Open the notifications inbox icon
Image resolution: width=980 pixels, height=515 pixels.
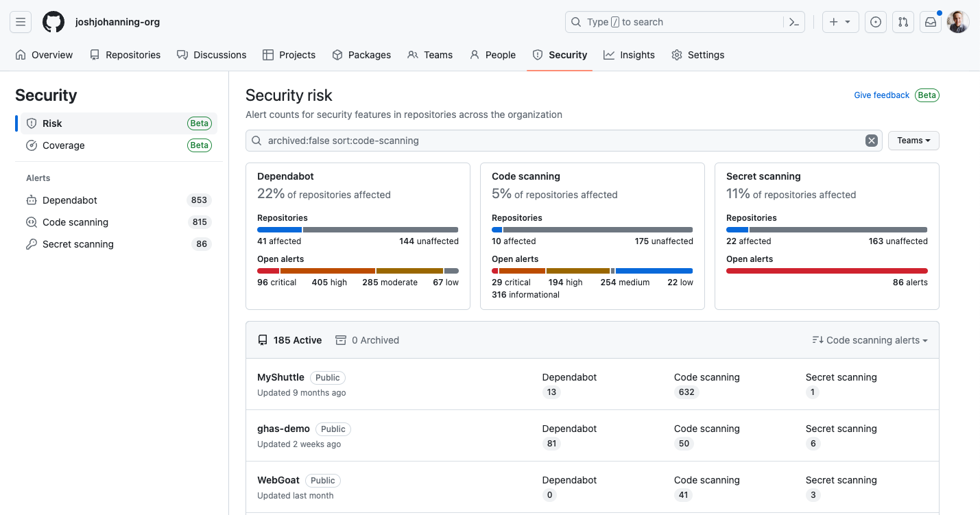(x=930, y=21)
